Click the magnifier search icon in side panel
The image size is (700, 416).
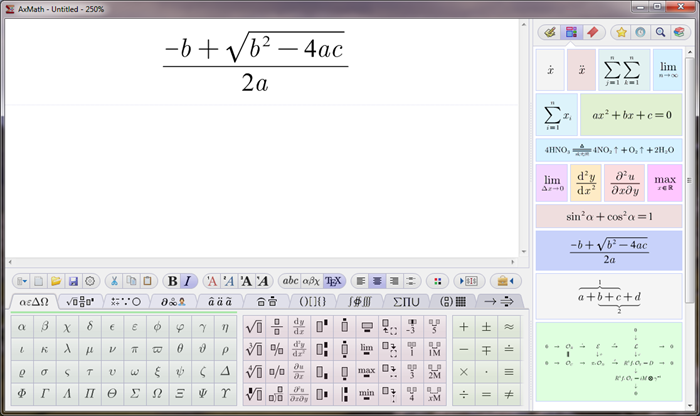(660, 32)
